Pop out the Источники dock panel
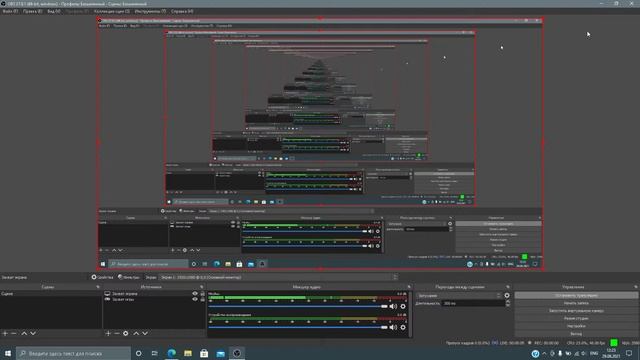640x360 pixels. (201, 287)
